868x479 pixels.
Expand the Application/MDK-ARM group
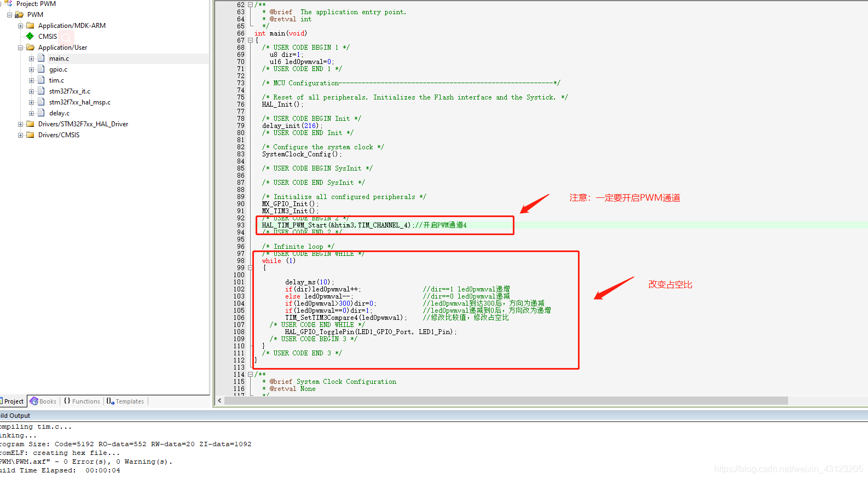(20, 26)
